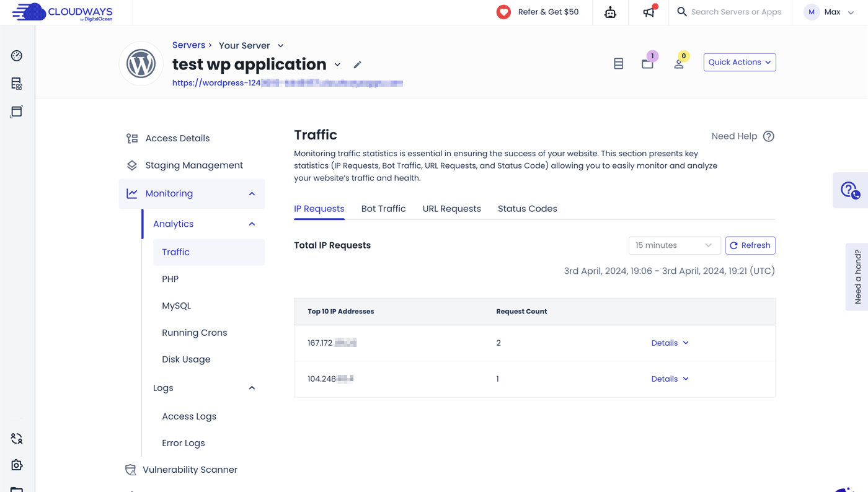868x492 pixels.
Task: Collapse the Logs submenu chevron
Action: 252,388
